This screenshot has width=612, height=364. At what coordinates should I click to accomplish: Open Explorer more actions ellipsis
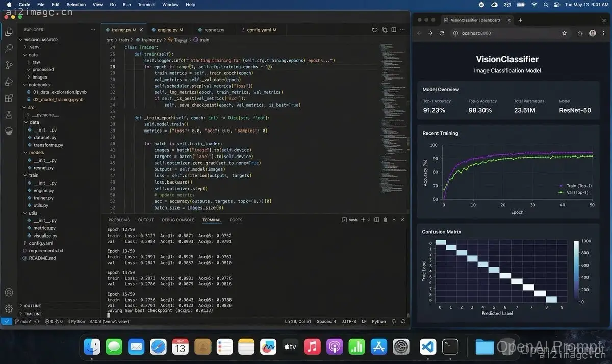click(92, 30)
